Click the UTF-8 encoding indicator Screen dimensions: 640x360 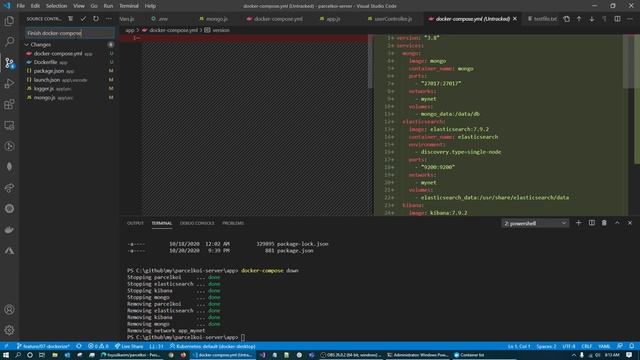(569, 346)
